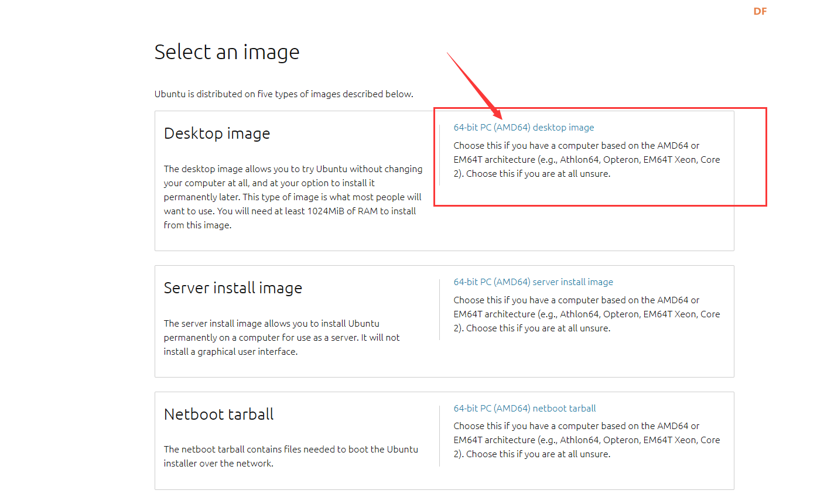Click the vertical divider in the Desktop image card
Viewport: 817px width, 504px height.
click(x=439, y=155)
